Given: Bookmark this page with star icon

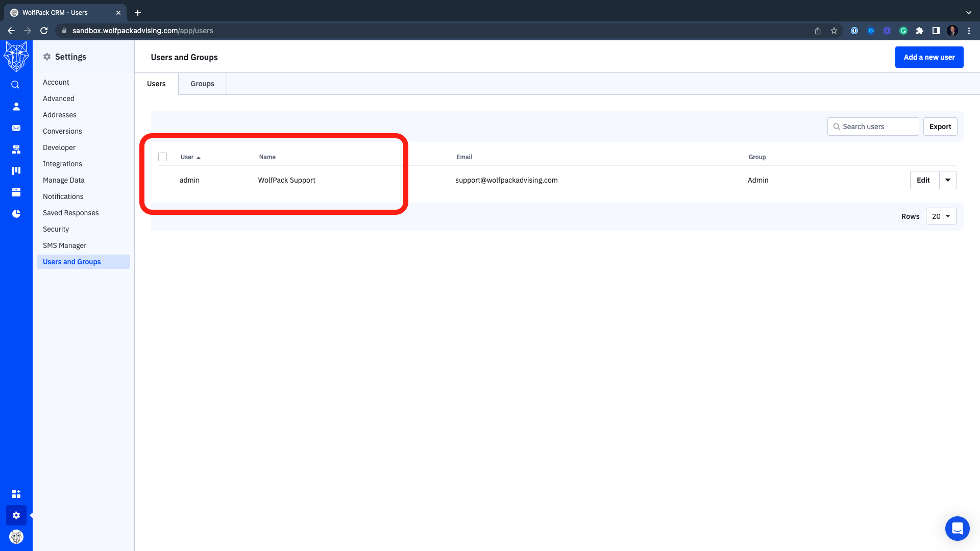Looking at the screenshot, I should pyautogui.click(x=834, y=31).
